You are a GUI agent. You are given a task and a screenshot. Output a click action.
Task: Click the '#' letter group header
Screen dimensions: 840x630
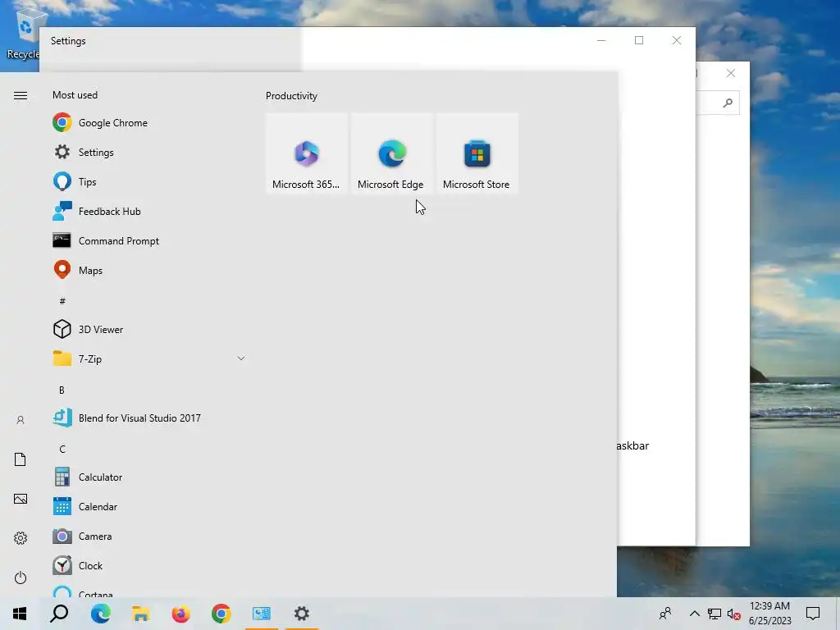click(x=62, y=301)
